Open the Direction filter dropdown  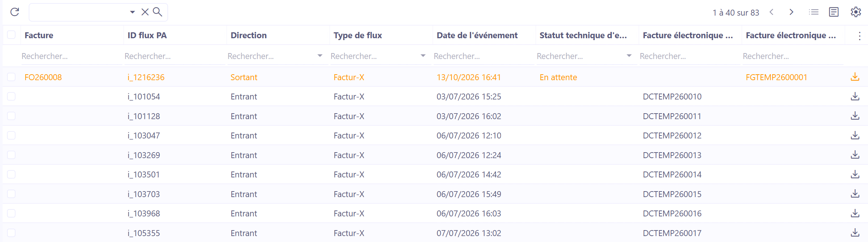320,56
